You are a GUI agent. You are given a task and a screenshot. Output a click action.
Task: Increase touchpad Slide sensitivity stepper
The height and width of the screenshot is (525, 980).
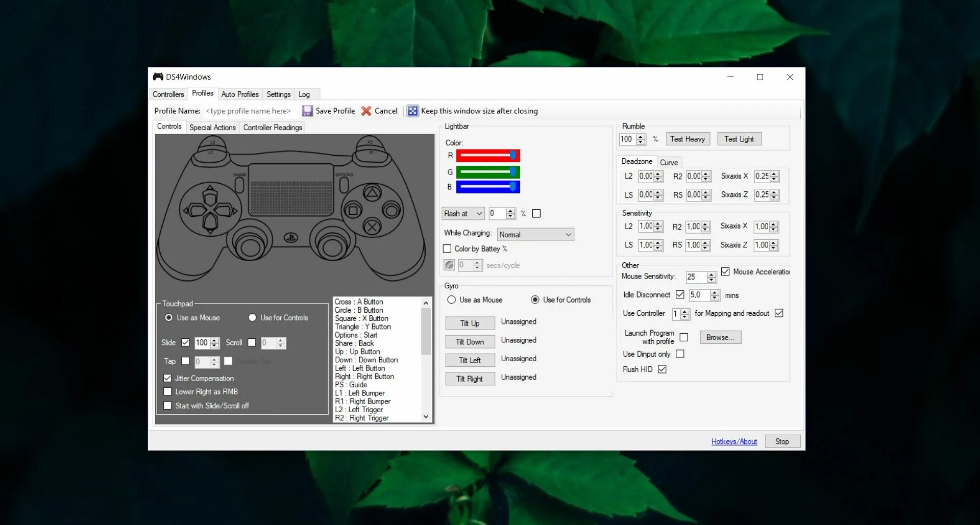point(215,340)
